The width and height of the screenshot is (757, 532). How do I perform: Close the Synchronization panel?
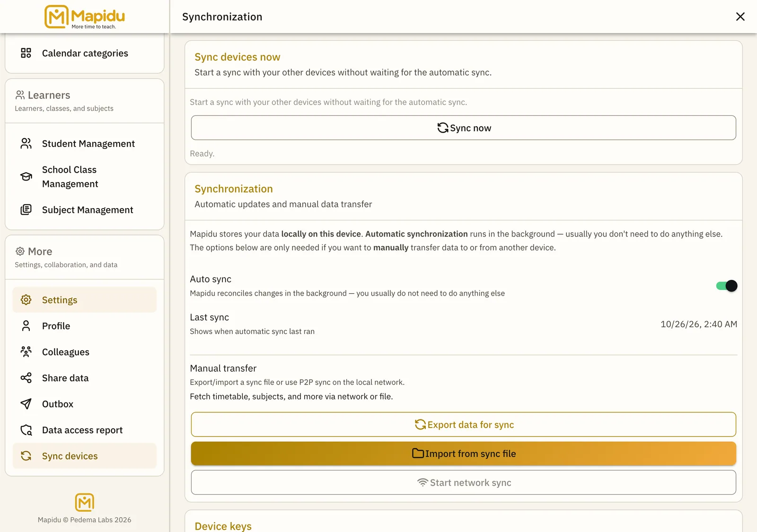pyautogui.click(x=740, y=17)
